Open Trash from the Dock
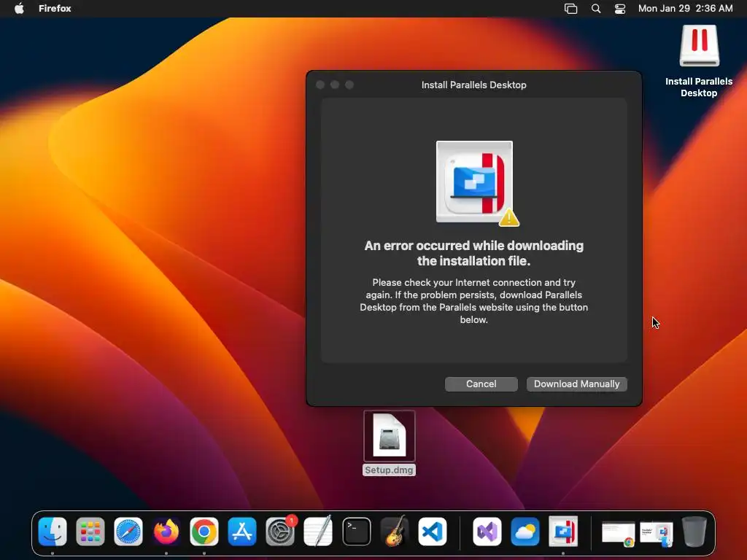 pos(694,532)
